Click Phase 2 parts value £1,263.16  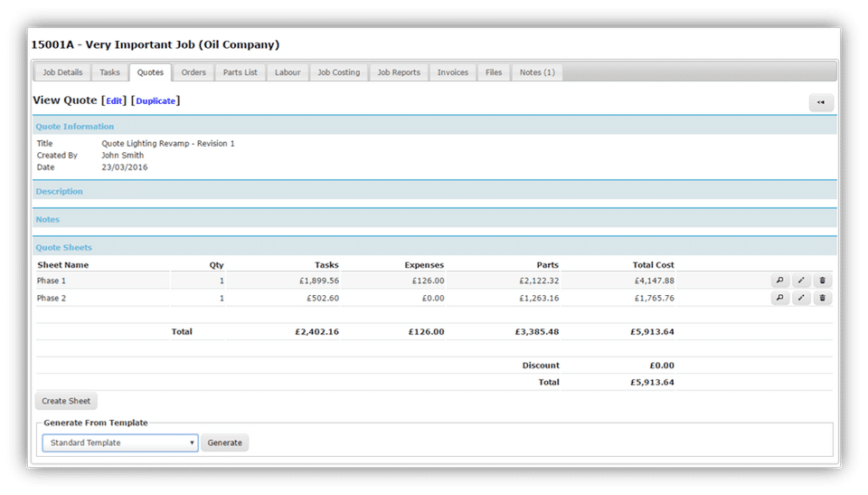click(x=539, y=298)
